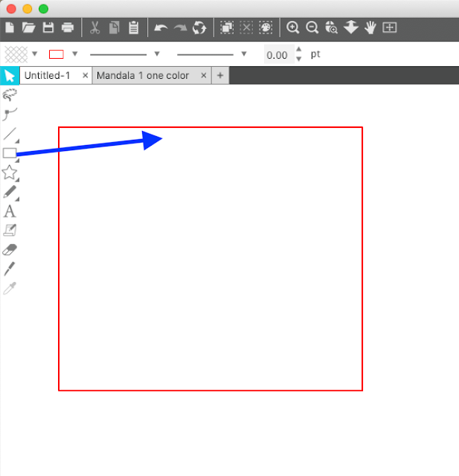Screen dimensions: 459x476
Task: Open the fill pattern dropdown arrow
Action: click(35, 54)
